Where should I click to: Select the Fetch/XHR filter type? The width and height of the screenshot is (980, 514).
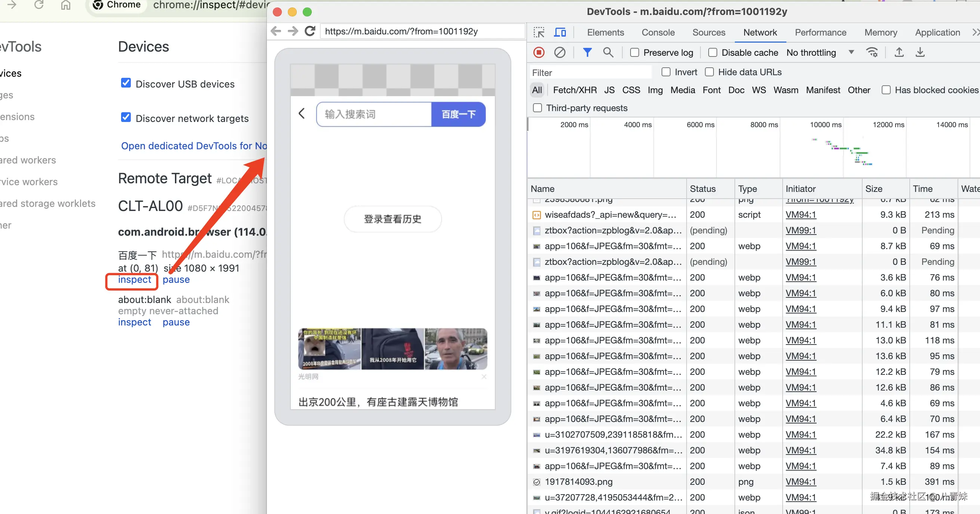click(574, 90)
